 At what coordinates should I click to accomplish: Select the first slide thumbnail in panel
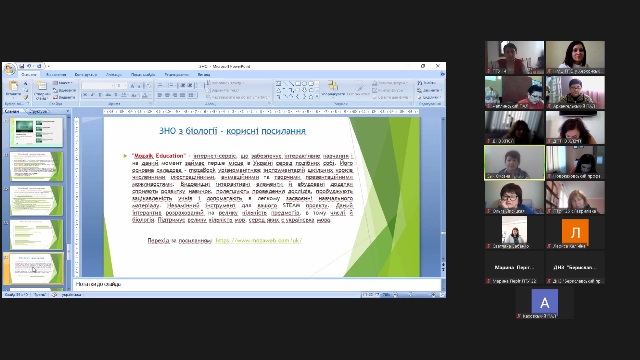[x=36, y=132]
